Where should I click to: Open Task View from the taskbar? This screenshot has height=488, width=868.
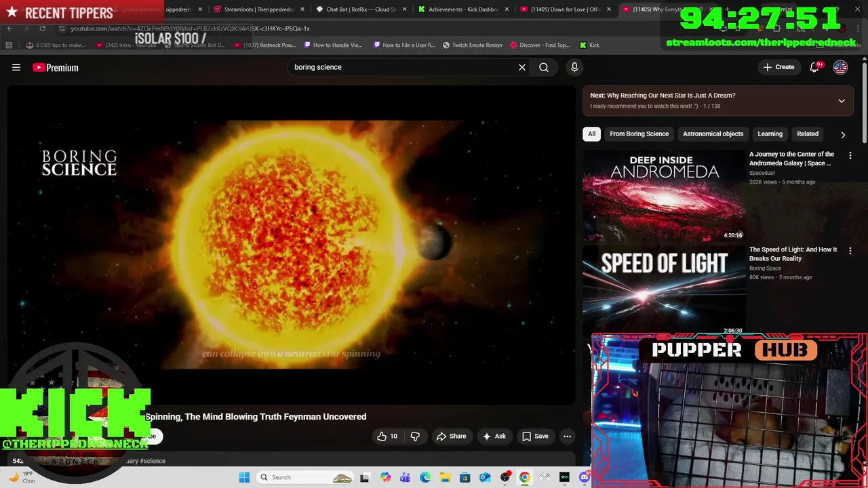tap(364, 477)
